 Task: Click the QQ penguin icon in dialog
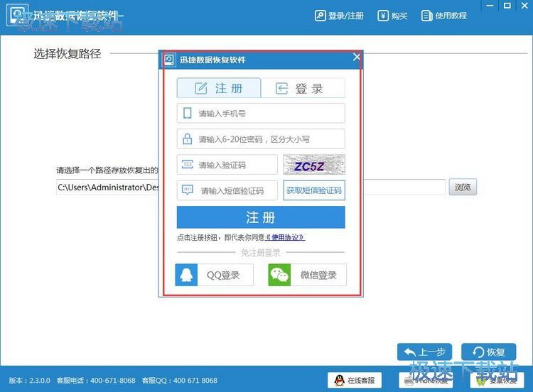(x=186, y=274)
